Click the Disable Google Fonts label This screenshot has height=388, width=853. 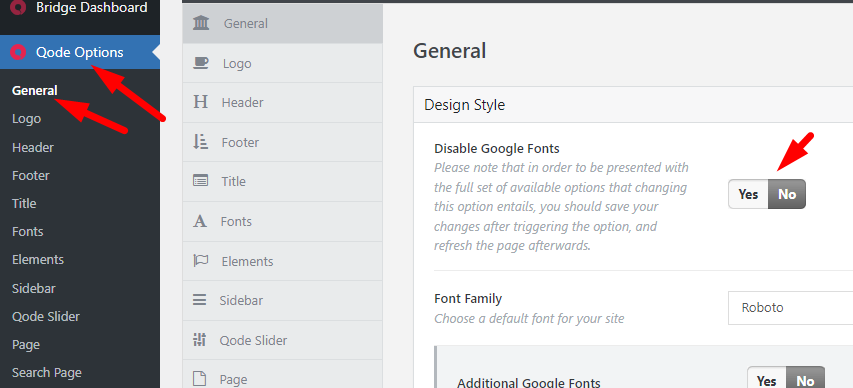(x=497, y=148)
